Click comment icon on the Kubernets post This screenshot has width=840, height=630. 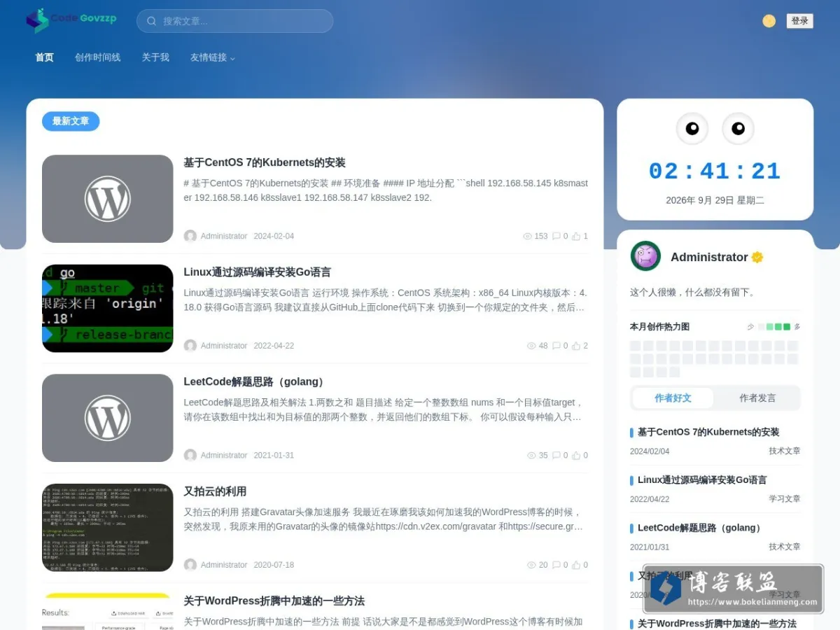click(556, 236)
